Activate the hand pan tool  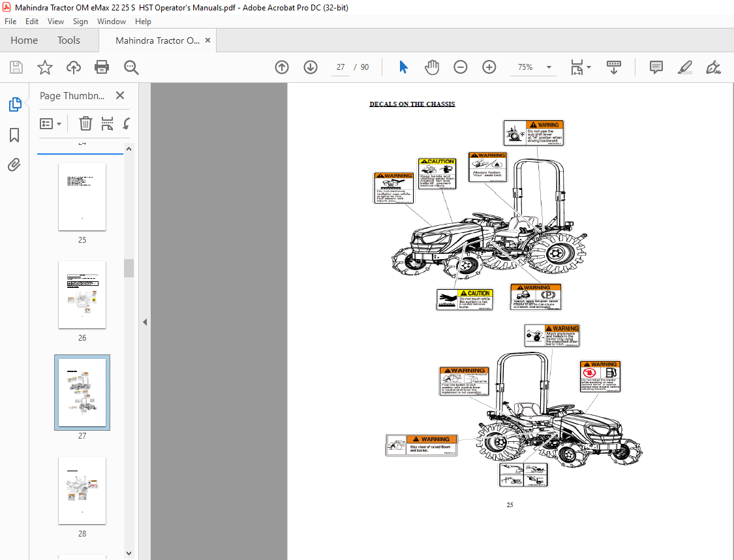tap(432, 67)
